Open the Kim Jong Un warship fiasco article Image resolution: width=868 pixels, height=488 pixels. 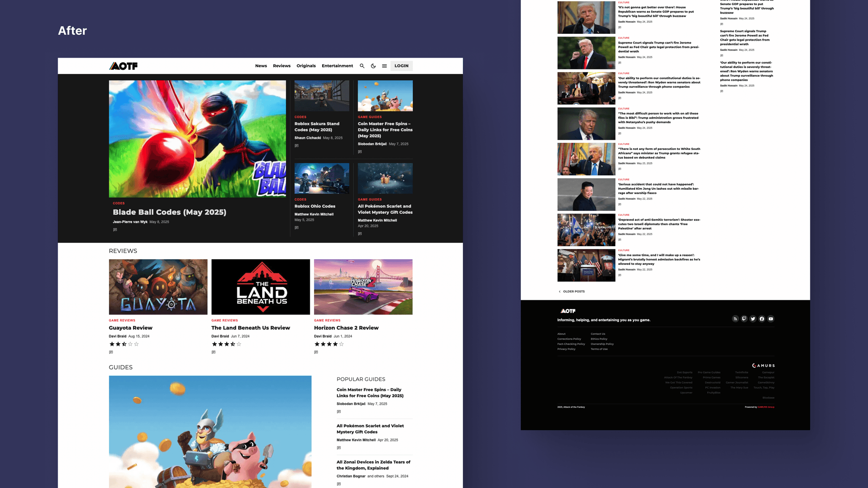point(659,189)
